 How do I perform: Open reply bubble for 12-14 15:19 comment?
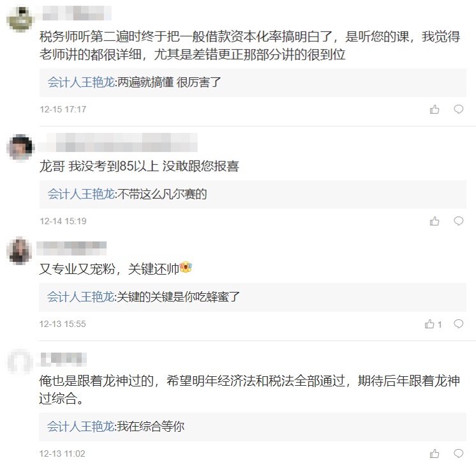458,221
